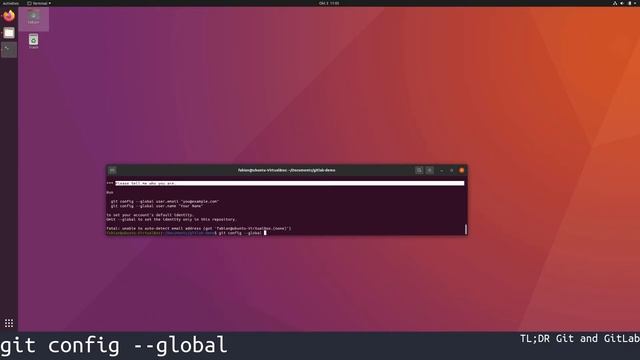This screenshot has width=640, height=360.
Task: Open the Show Applications grid
Action: tap(9, 323)
